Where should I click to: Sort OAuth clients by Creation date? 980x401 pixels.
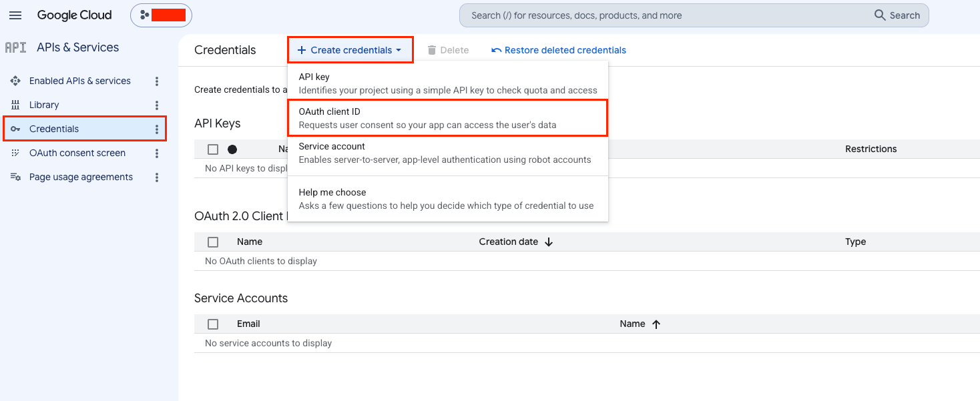coord(509,242)
